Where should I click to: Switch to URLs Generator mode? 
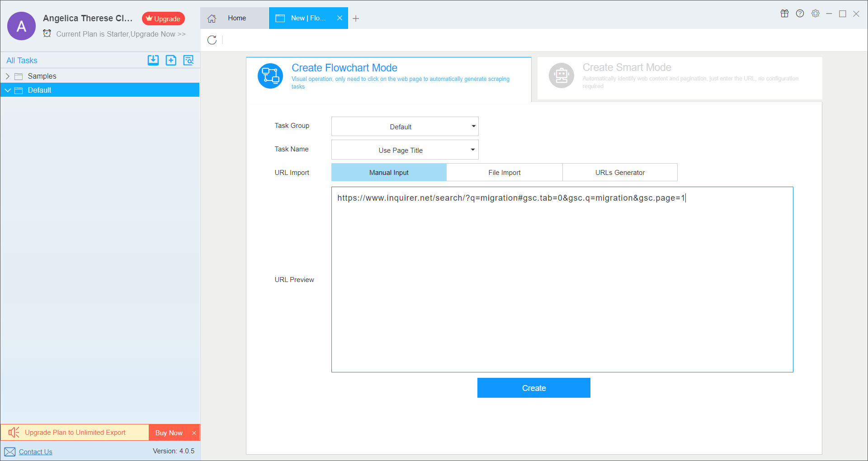click(620, 172)
